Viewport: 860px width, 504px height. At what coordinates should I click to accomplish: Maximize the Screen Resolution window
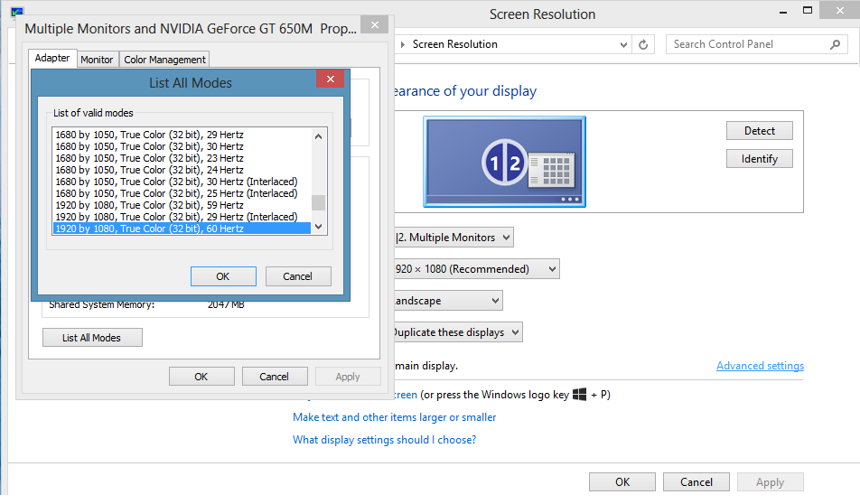tap(808, 11)
